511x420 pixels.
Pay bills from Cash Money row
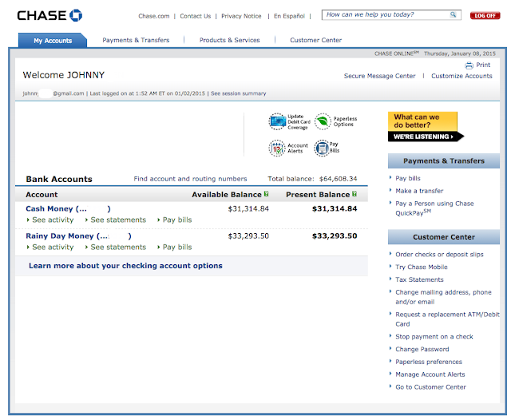click(177, 220)
